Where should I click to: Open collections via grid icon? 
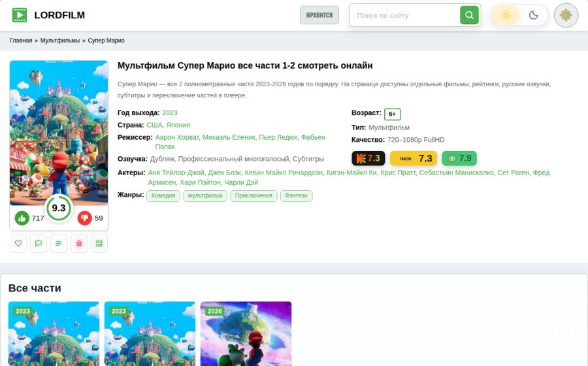point(99,243)
